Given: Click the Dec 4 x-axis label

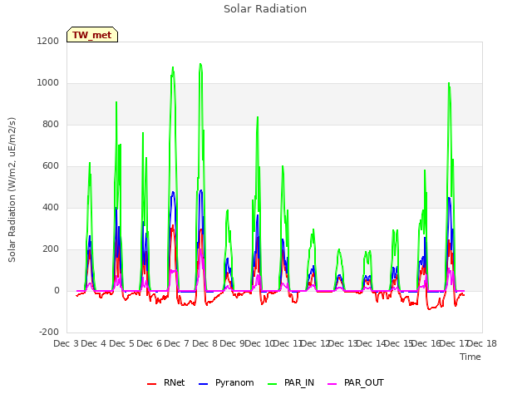Looking at the screenshot, I should (x=94, y=343).
